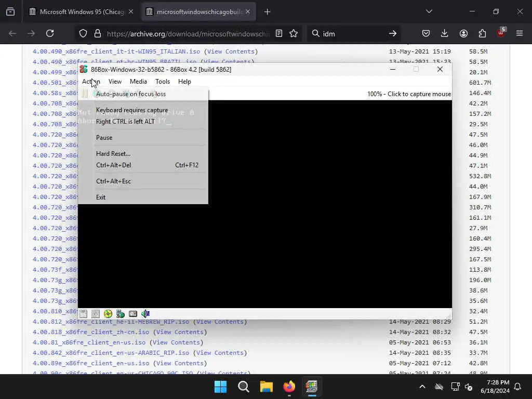532x399 pixels.
Task: Open the extensions puzzle icon
Action: click(482, 33)
